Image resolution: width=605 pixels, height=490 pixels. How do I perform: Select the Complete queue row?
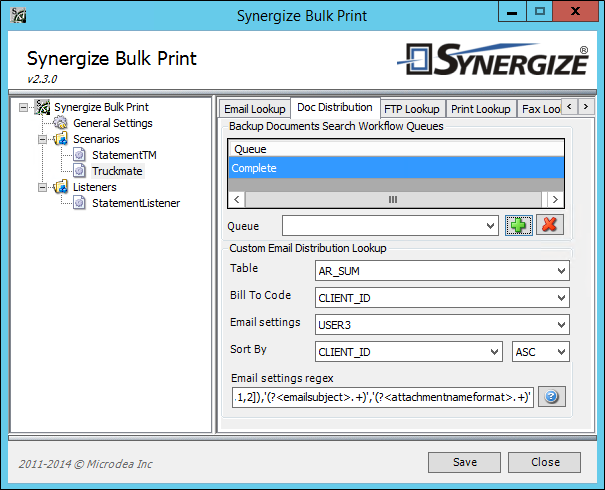(396, 168)
